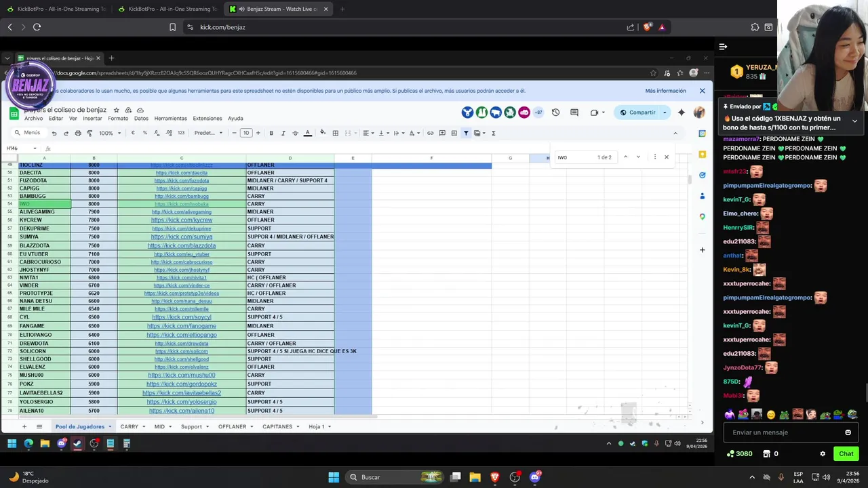Viewport: 868px width, 488px height.
Task: Open horizontal align dropdown
Action: 368,134
